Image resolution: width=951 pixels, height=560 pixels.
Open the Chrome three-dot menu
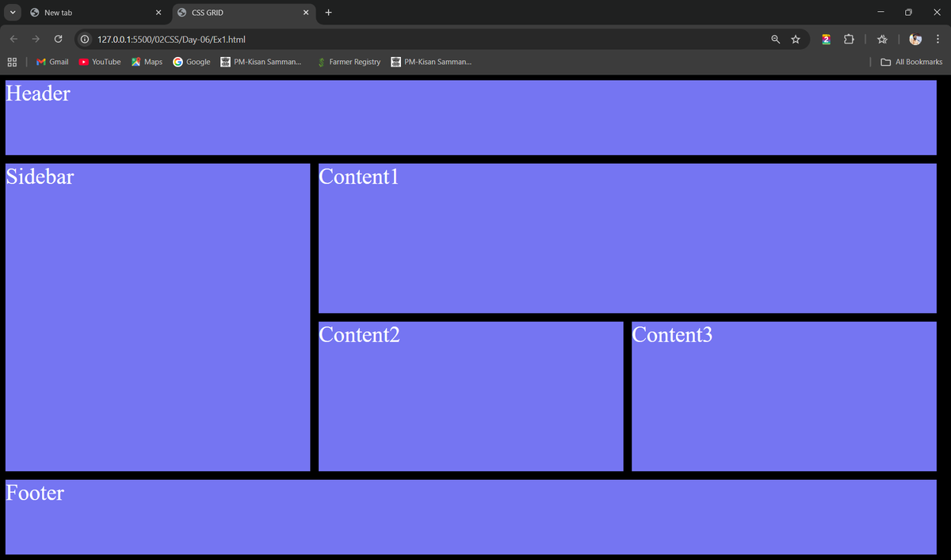click(938, 39)
